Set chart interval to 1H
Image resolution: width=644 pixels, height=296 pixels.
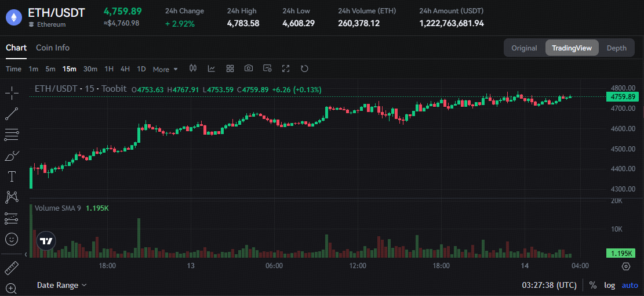click(x=109, y=69)
